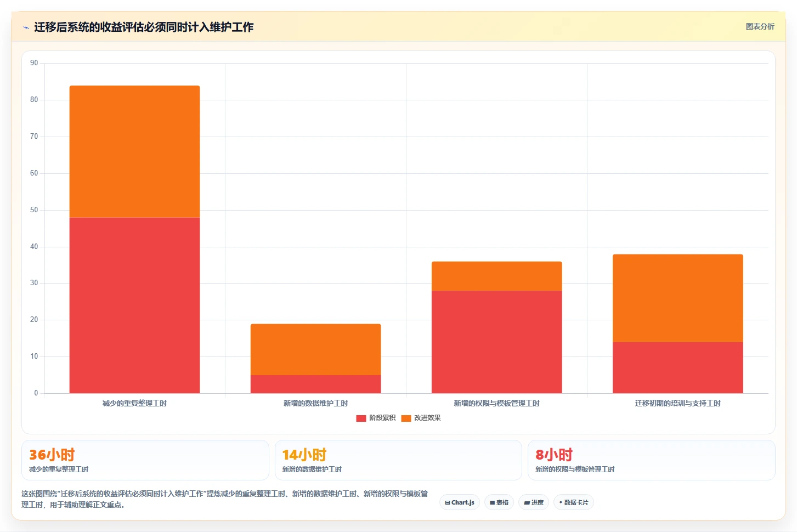Screen dimensions: 797x532
Task: Click the red segment of 新增的数据维护工时 bar
Action: [316, 384]
